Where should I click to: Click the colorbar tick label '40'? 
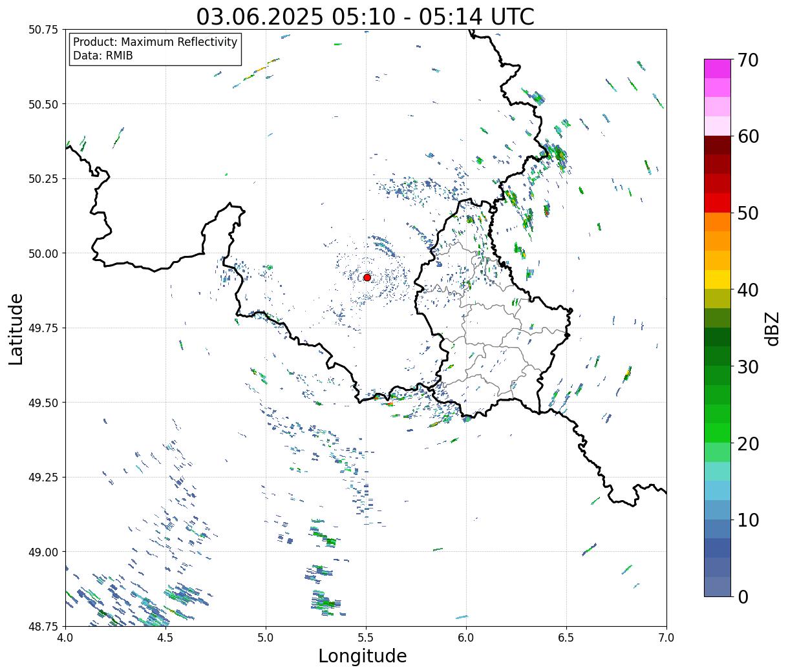(748, 290)
